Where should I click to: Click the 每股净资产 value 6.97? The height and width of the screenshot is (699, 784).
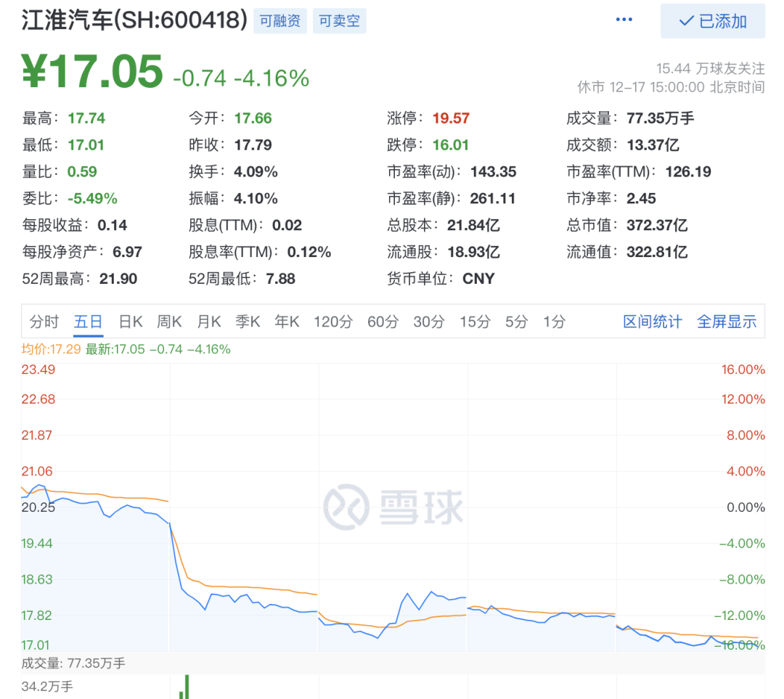[127, 252]
